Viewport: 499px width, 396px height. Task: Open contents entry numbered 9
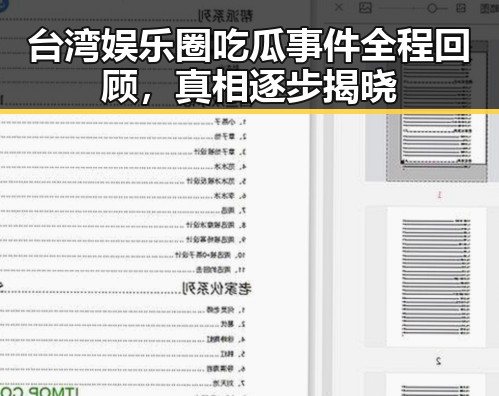click(x=216, y=239)
